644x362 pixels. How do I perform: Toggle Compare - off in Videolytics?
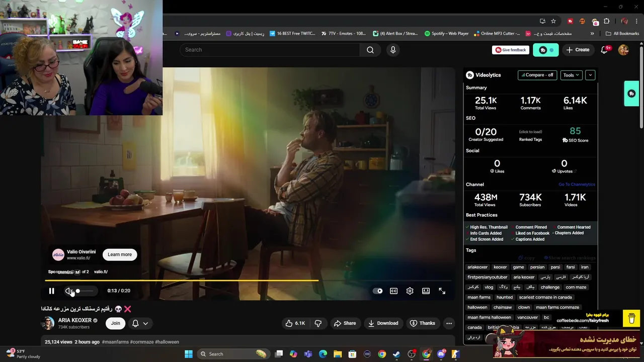click(537, 75)
